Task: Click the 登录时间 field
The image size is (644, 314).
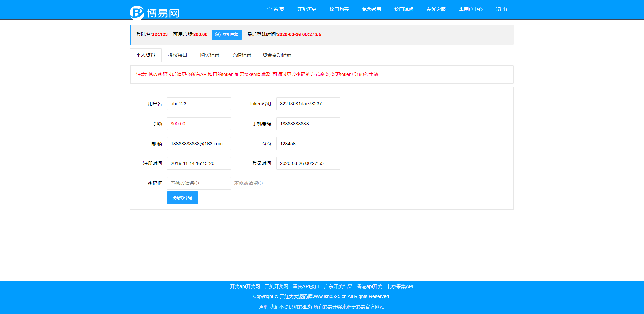Action: [308, 163]
